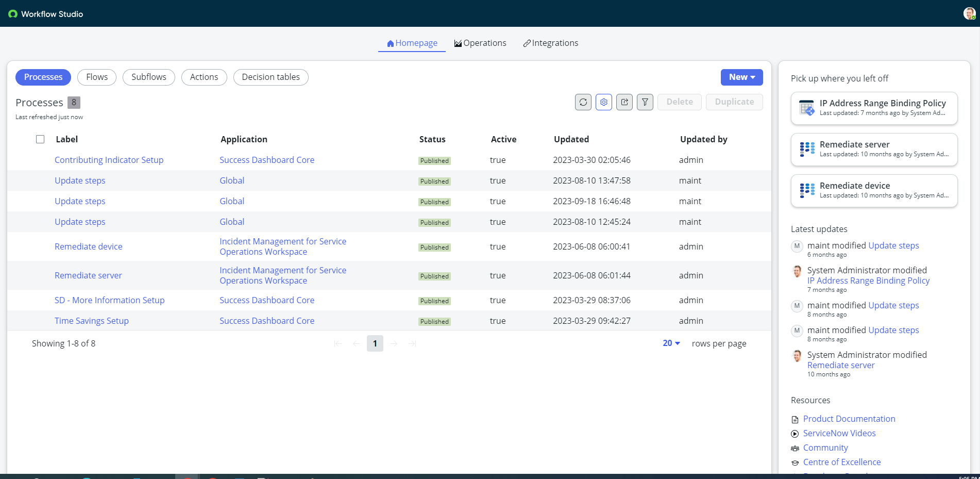Click the Delete button

(680, 102)
